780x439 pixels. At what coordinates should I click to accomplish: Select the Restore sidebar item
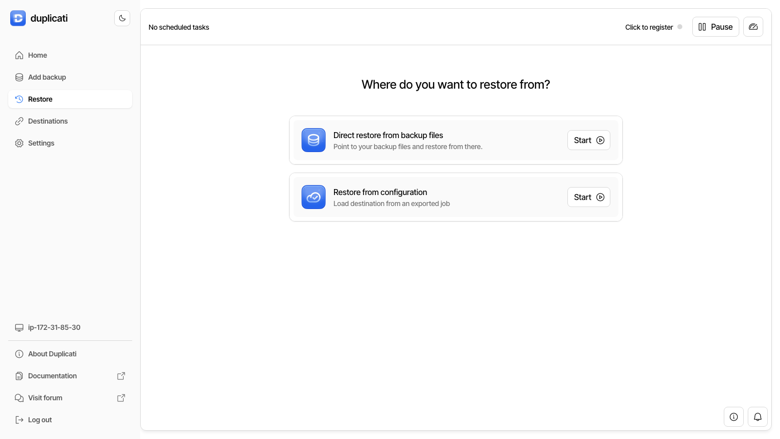70,99
